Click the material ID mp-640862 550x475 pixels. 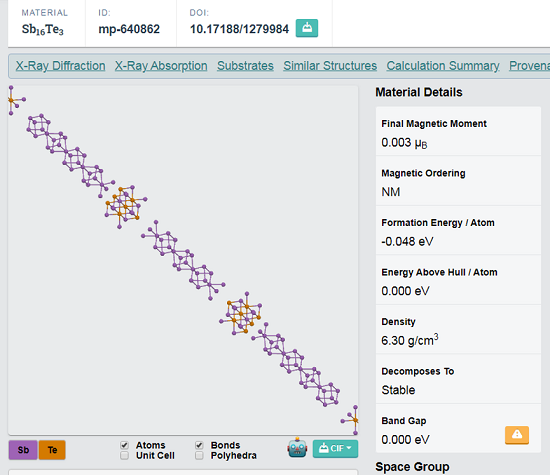(x=129, y=29)
